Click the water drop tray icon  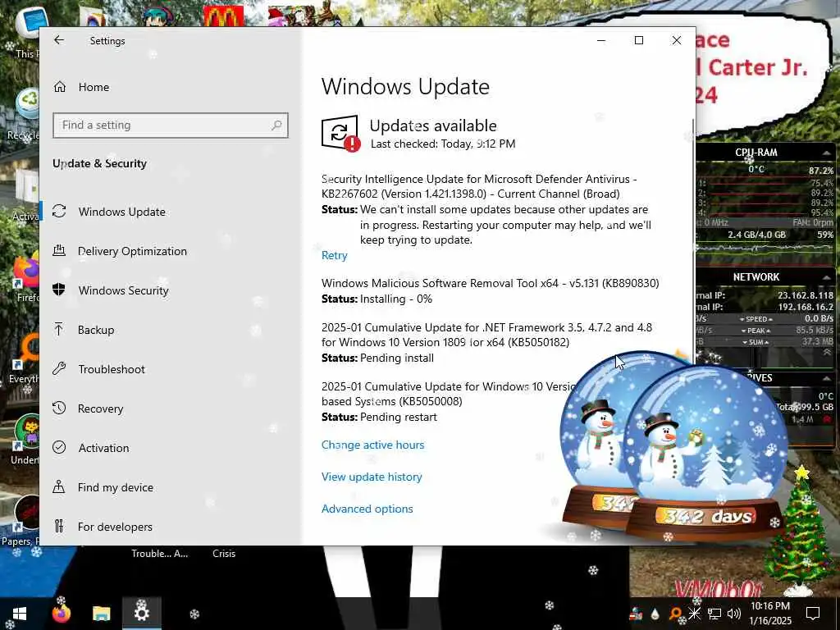[655, 614]
